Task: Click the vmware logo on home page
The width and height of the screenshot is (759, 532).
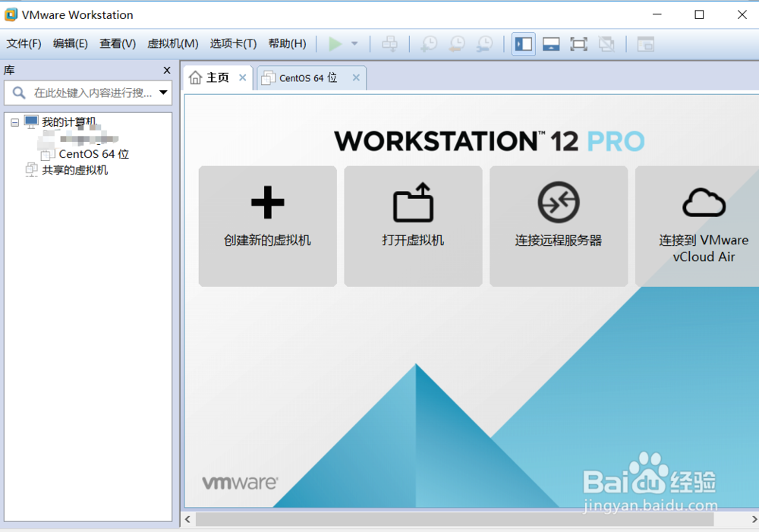Action: point(240,482)
